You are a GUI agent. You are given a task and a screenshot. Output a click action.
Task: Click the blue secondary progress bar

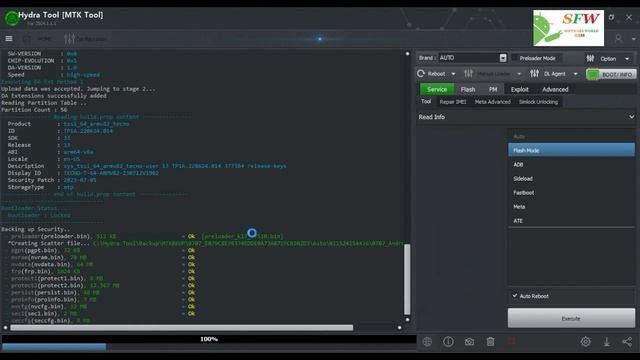pyautogui.click(x=54, y=347)
